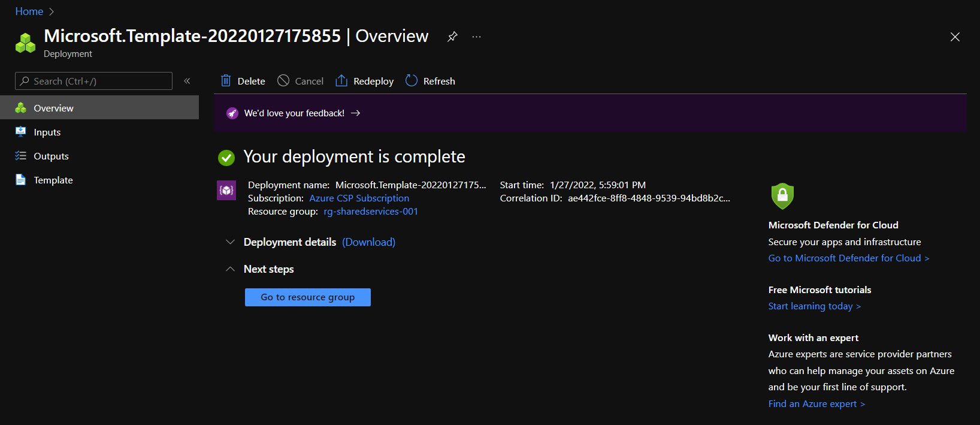Close the deployment overview blade
This screenshot has width=980, height=425.
click(x=955, y=37)
